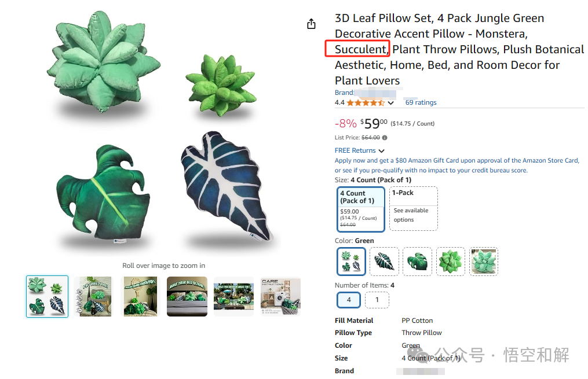This screenshot has width=588, height=379.
Task: Choose the bright green succulent color swatch
Action: (450, 262)
